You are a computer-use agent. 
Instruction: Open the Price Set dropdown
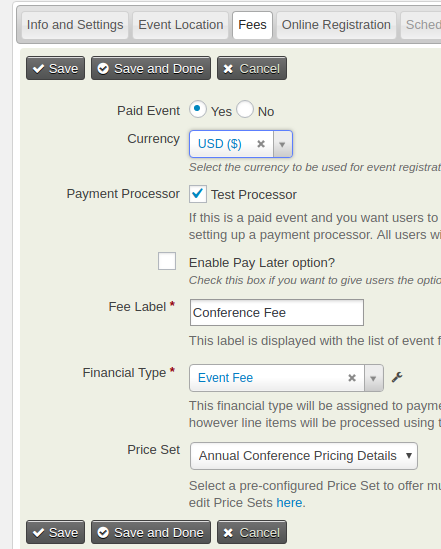coord(304,456)
